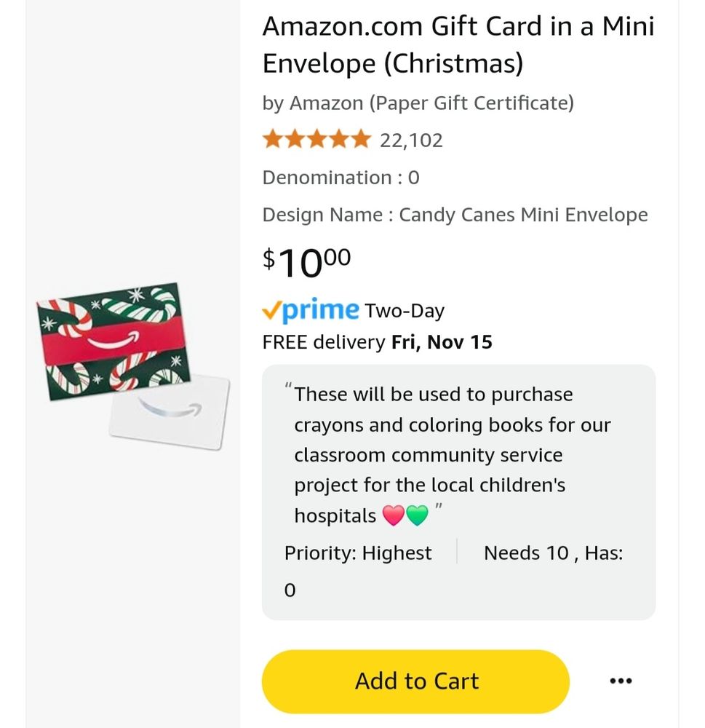Screen dimensions: 705x728
Task: Open the Amazon.com Gift Card product title
Action: (458, 45)
